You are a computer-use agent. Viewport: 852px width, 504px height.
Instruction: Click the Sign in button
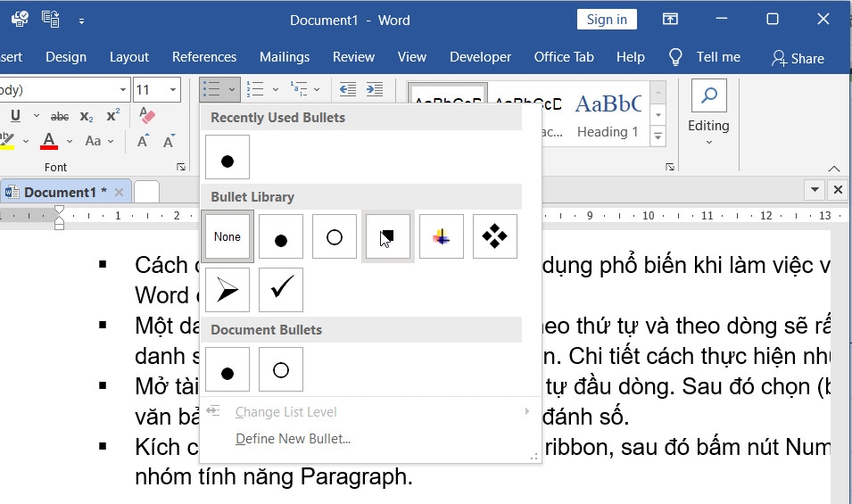(x=607, y=20)
